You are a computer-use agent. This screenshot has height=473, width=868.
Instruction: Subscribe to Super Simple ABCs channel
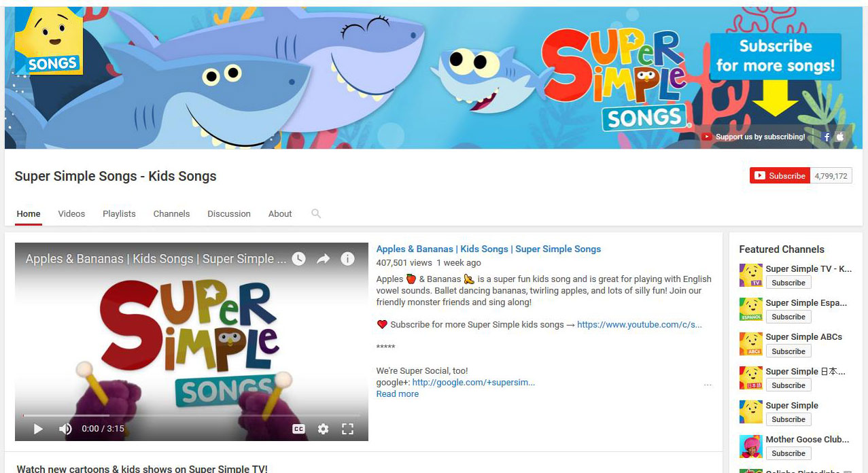click(788, 351)
